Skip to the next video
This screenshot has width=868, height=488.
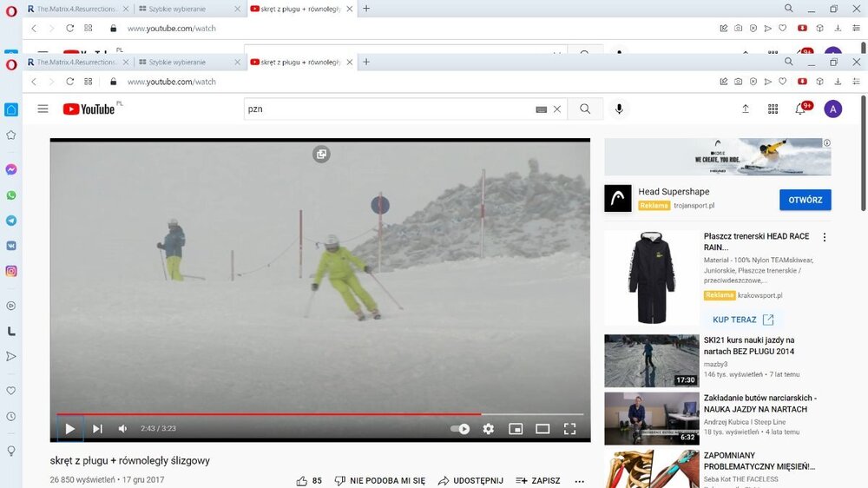coord(97,429)
